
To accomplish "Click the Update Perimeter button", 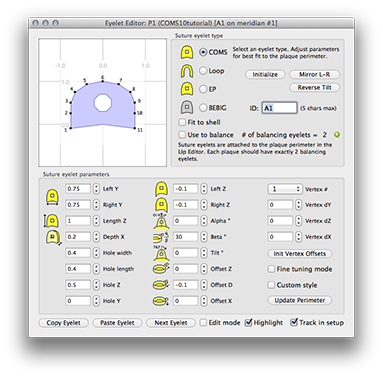I will click(300, 300).
